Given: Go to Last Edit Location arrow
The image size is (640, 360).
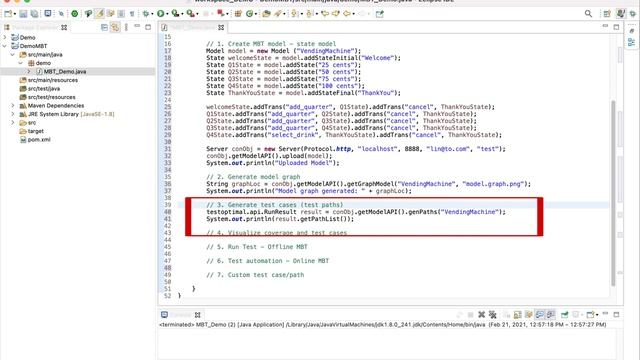Looking at the screenshot, I should [325, 13].
